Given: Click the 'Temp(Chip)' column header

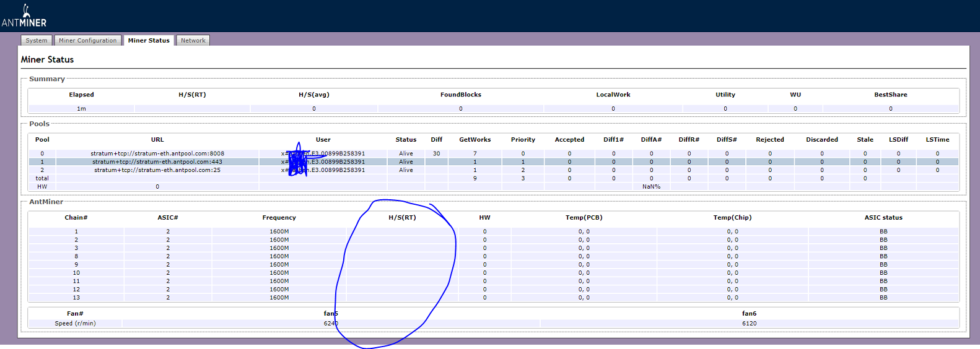Looking at the screenshot, I should (732, 218).
